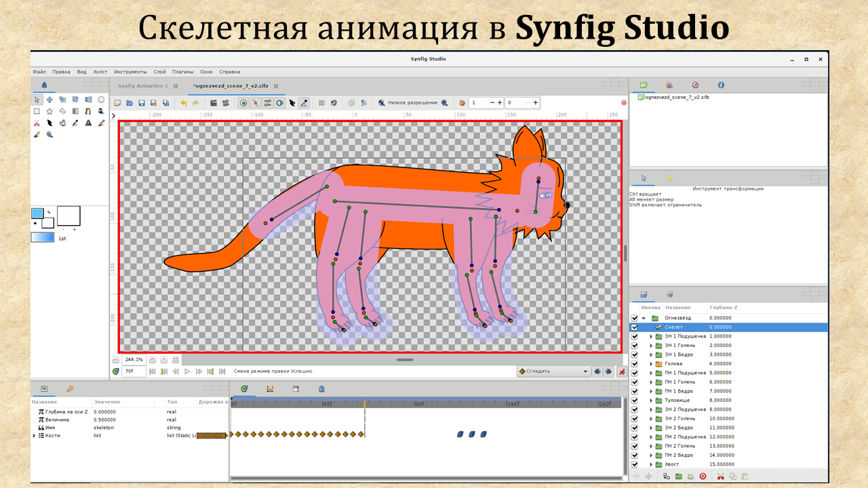The image size is (868, 488).
Task: Open the render clapperboard icon
Action: pyautogui.click(x=213, y=103)
